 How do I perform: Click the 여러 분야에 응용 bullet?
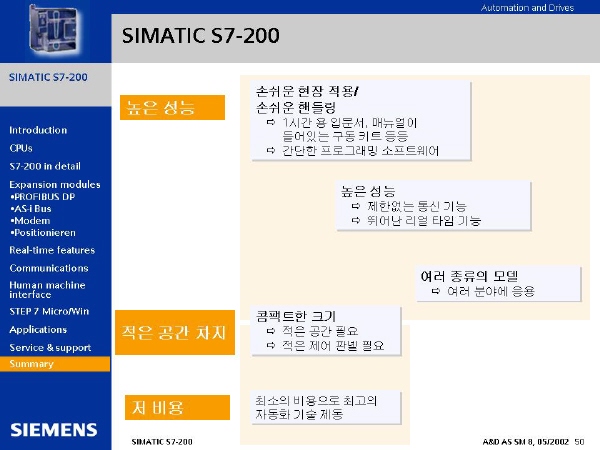(x=491, y=292)
